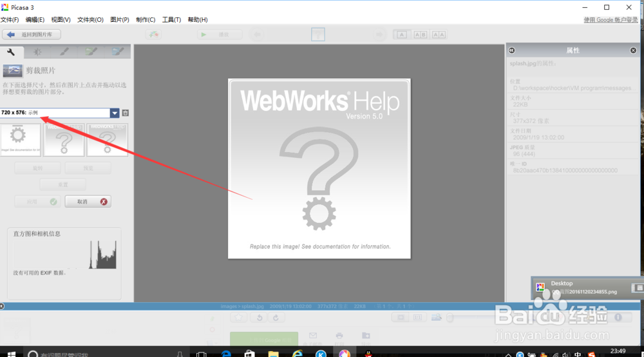Close the 属性 panel with right X
Image resolution: width=644 pixels, height=357 pixels.
click(633, 50)
